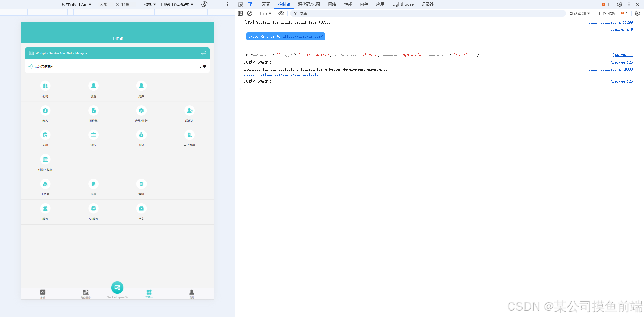
Task: Click the 过滤 filter input
Action: [428, 13]
